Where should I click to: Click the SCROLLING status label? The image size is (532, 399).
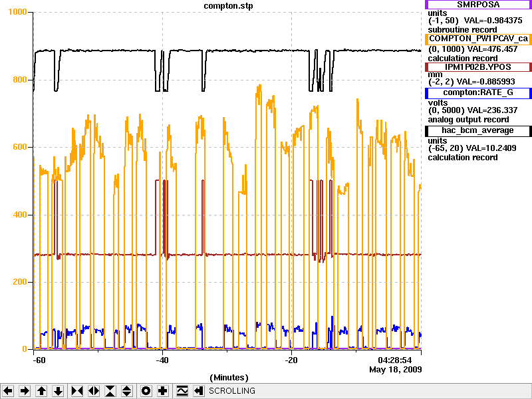click(x=231, y=391)
